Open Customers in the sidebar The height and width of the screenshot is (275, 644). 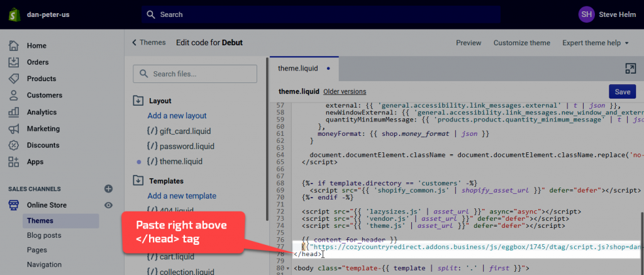click(x=45, y=95)
